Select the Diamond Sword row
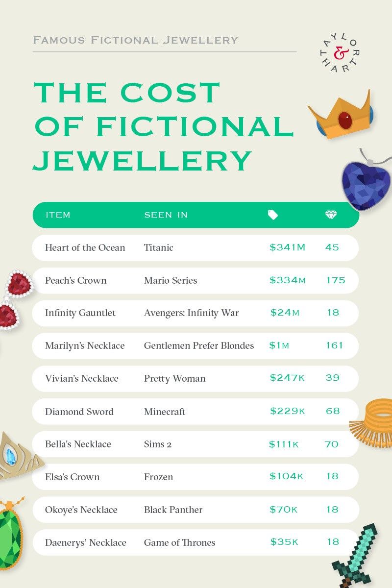The width and height of the screenshot is (392, 588). (x=196, y=412)
